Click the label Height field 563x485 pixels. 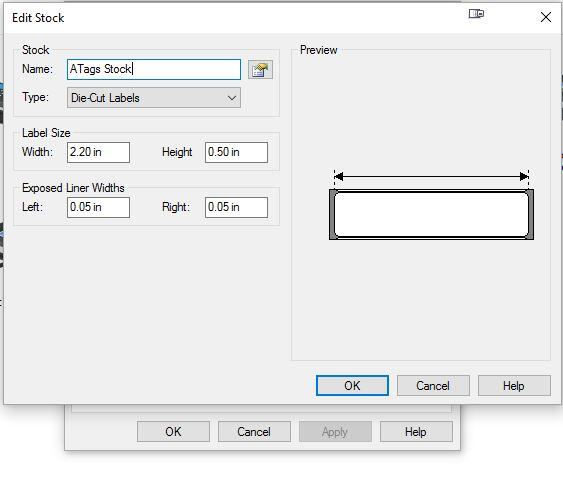point(236,152)
